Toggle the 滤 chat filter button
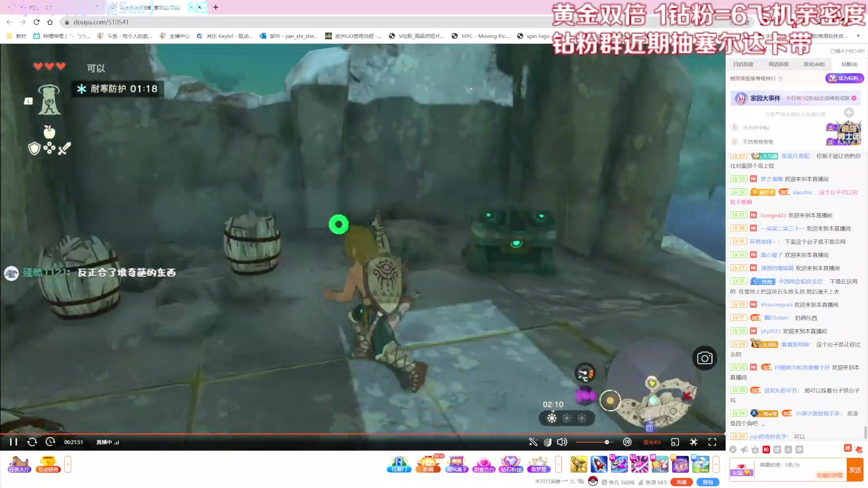The width and height of the screenshot is (868, 488). (848, 448)
